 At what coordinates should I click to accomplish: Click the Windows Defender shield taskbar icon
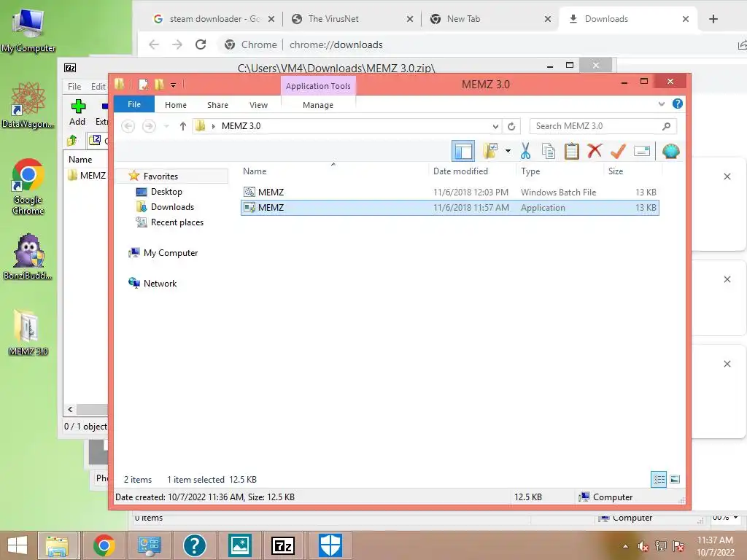(330, 545)
